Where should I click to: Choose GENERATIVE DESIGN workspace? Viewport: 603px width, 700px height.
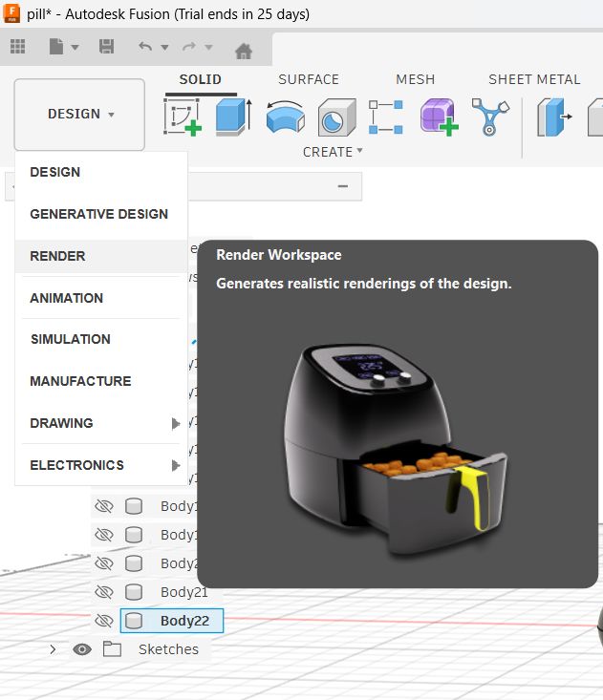[101, 214]
